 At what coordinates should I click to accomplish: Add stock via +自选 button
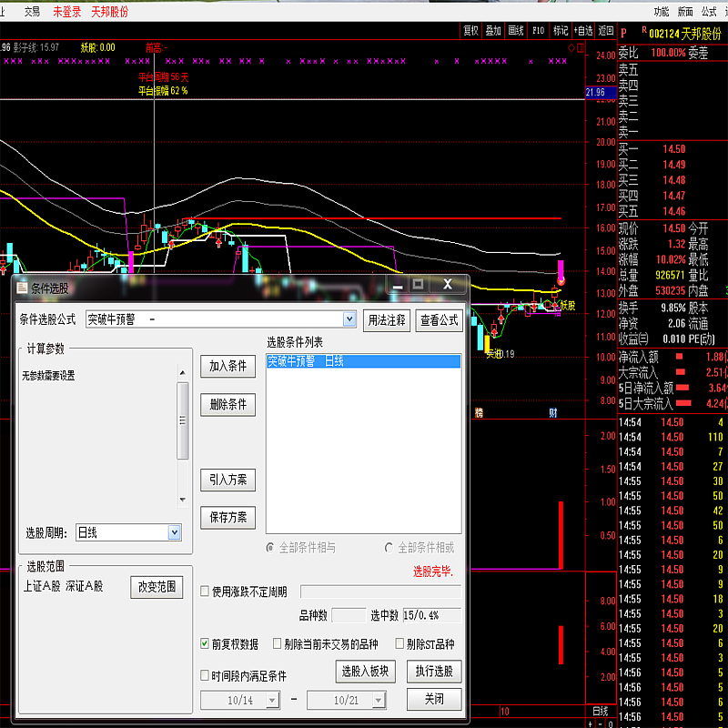click(x=583, y=30)
